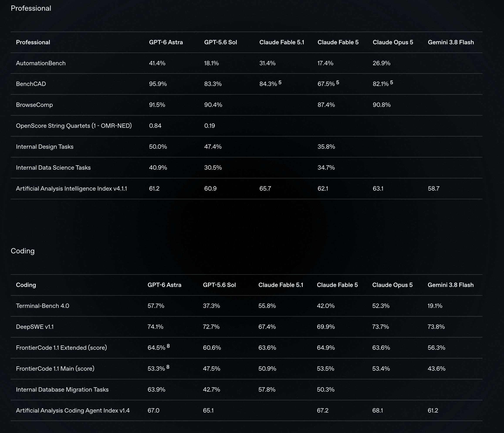Click the OpenScore String Quartets value 0.84
This screenshot has height=433, width=504.
tap(155, 126)
